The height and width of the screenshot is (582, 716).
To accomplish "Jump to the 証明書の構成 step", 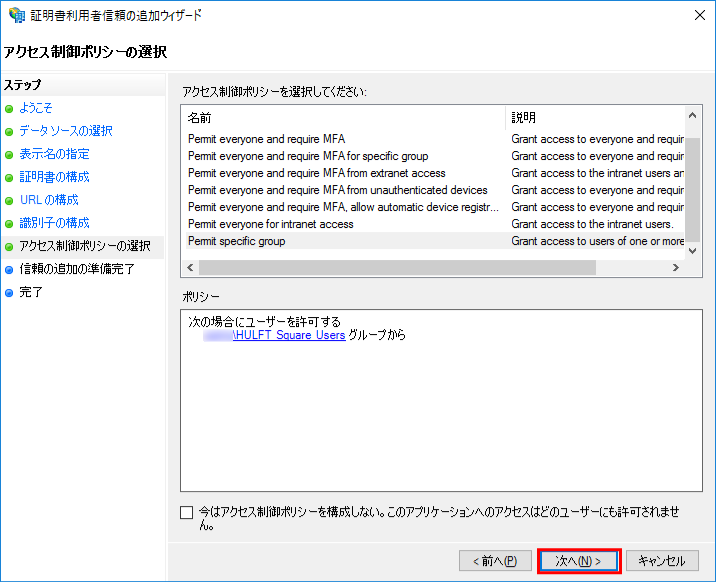I will pyautogui.click(x=54, y=177).
